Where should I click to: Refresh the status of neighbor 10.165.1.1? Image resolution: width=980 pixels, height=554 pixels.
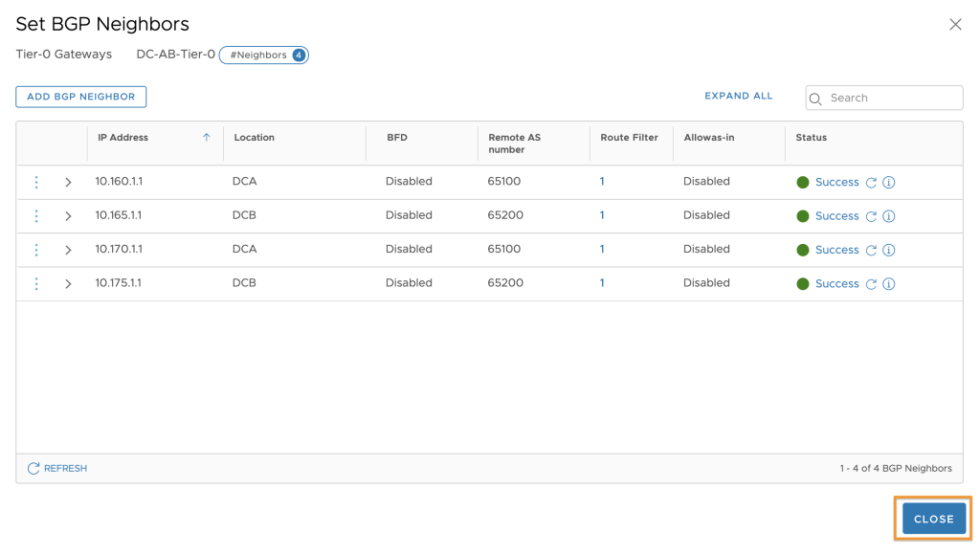coord(871,216)
